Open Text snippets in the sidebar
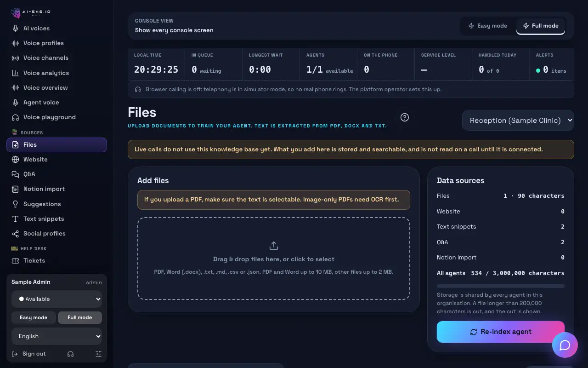The width and height of the screenshot is (588, 368). 57,218
